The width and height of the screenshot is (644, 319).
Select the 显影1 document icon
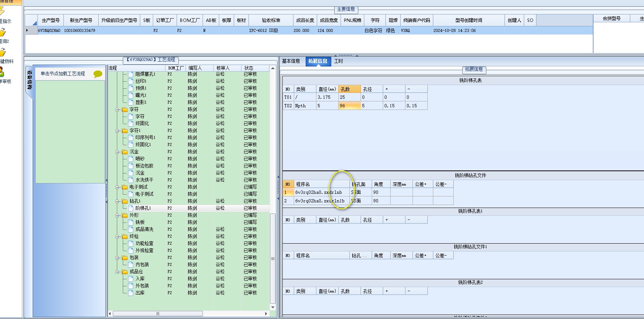point(131,102)
